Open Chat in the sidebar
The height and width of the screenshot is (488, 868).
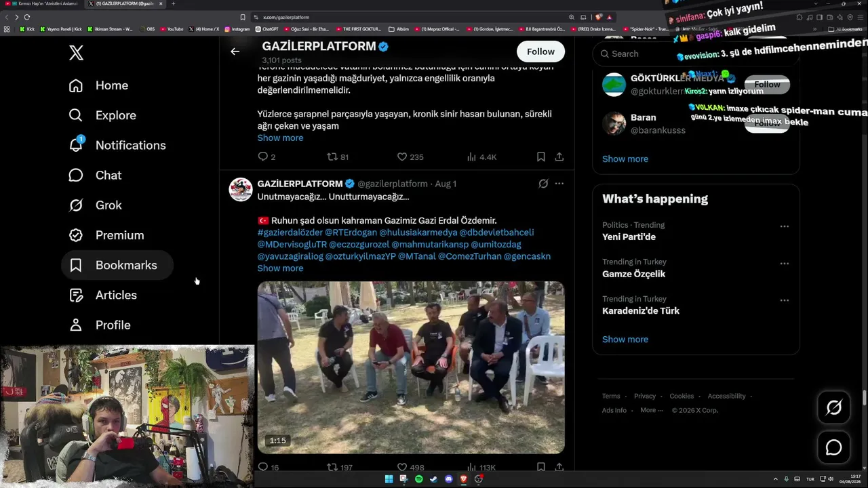point(95,175)
